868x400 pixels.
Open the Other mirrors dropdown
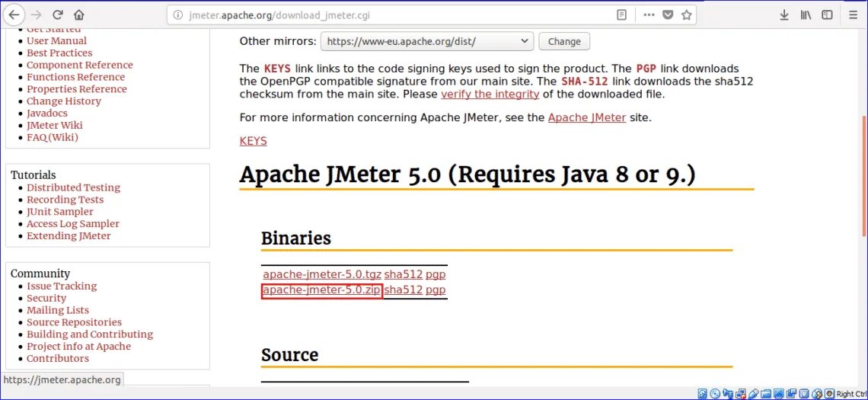427,42
